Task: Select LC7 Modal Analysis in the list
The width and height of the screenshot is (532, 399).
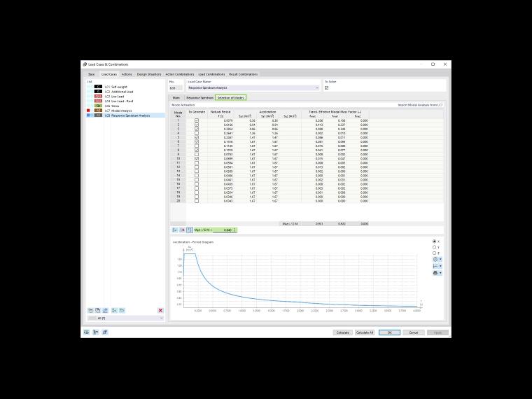Action: point(126,111)
